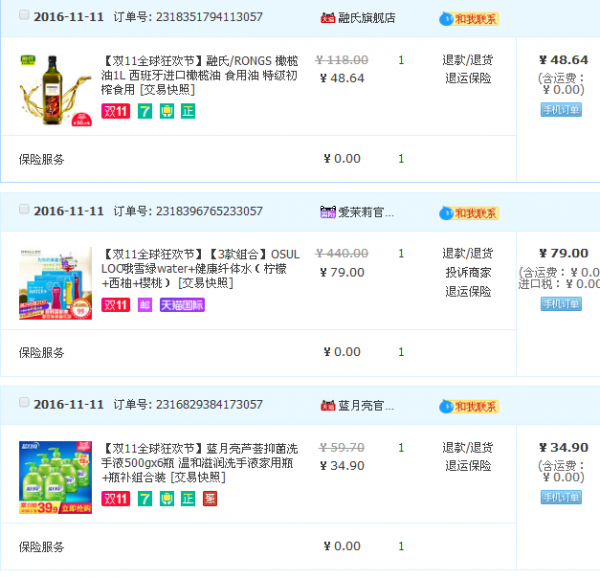Open OSULLOC water product thumbnail
The height and width of the screenshot is (578, 600).
pos(55,283)
